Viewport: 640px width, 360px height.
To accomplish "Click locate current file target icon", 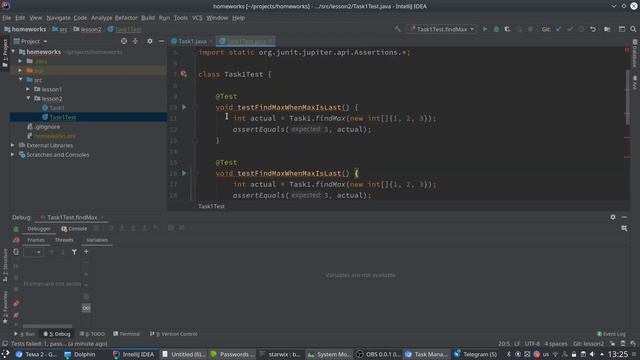I will pyautogui.click(x=124, y=41).
